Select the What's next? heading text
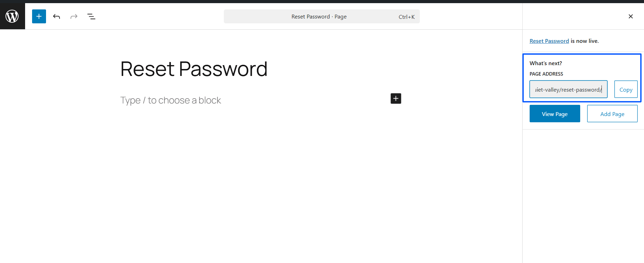This screenshot has height=263, width=644. [x=546, y=63]
